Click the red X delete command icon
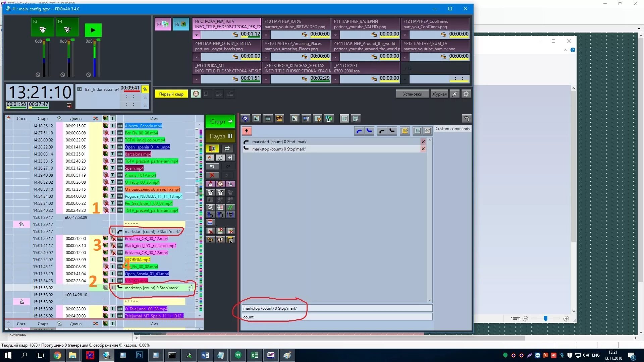The image size is (644, 362). 212,175
